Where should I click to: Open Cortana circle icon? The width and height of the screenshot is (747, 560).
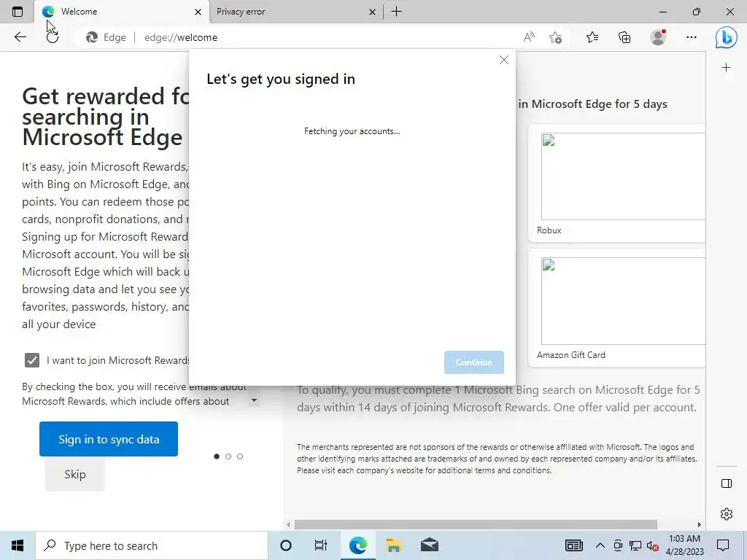pyautogui.click(x=286, y=545)
